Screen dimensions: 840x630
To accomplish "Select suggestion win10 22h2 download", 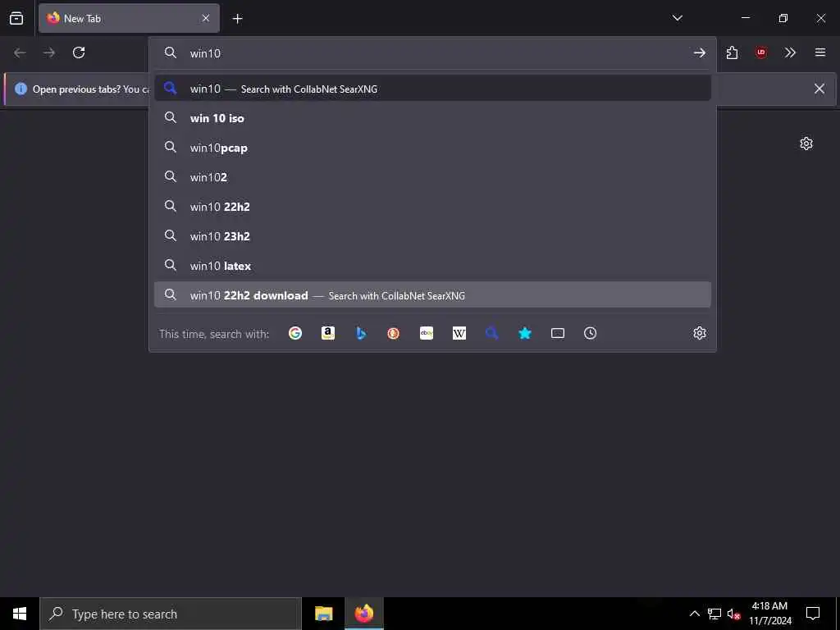I will 433,294.
